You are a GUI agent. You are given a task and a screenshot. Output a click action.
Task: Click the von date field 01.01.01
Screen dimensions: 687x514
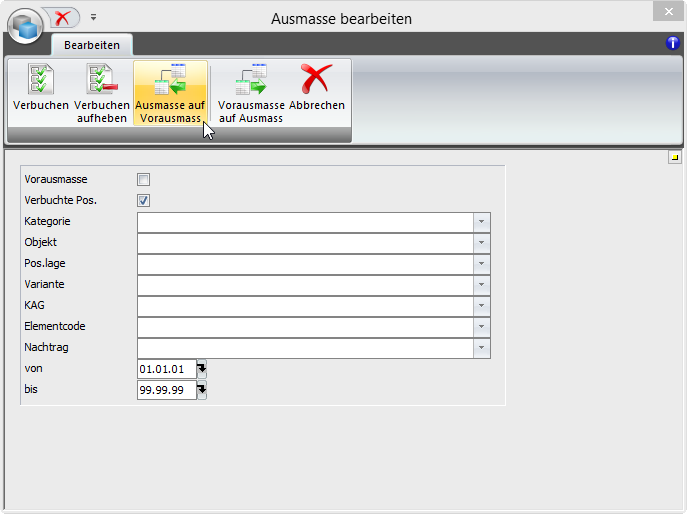tap(167, 369)
